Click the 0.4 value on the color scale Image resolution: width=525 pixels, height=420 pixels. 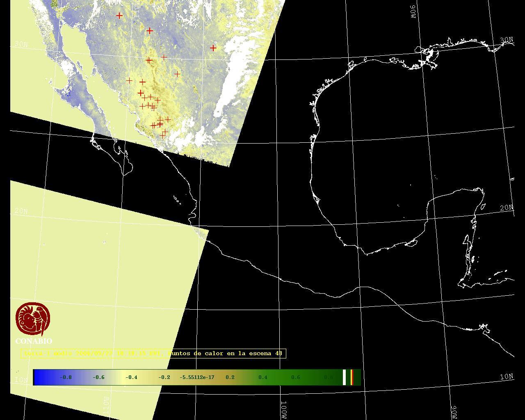pos(263,377)
